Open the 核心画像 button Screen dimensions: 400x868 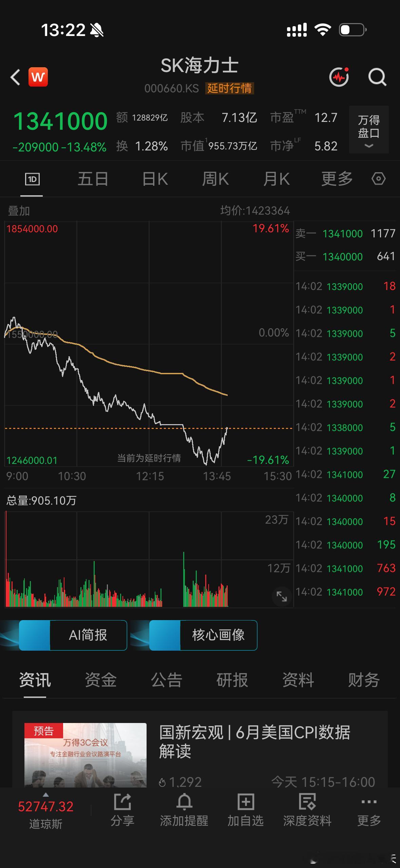click(203, 635)
